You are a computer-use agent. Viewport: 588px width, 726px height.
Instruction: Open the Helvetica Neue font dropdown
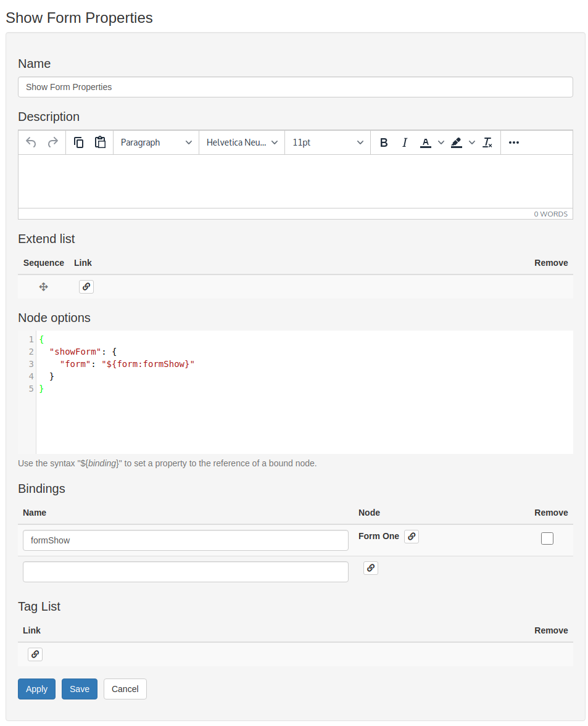tap(242, 142)
